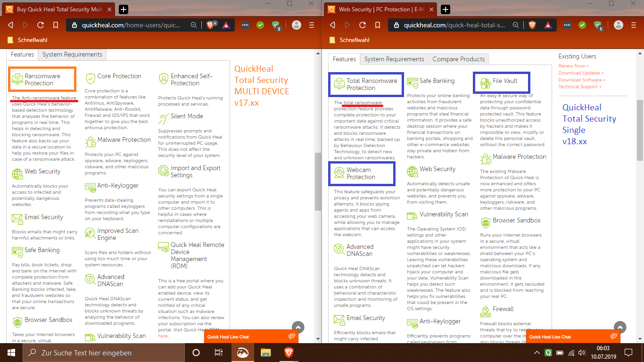This screenshot has width=644, height=362.
Task: Reload the page in the left window
Action: pyautogui.click(x=41, y=25)
